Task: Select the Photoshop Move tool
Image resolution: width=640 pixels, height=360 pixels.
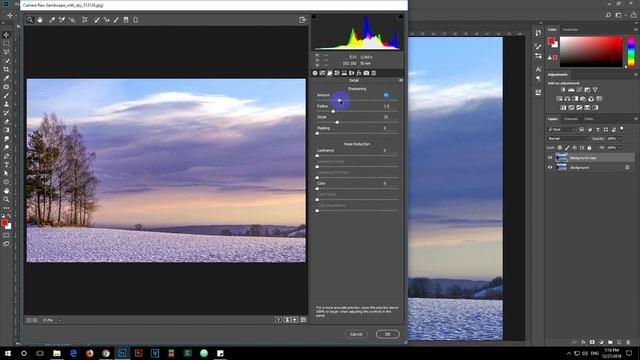Action: click(x=6, y=35)
